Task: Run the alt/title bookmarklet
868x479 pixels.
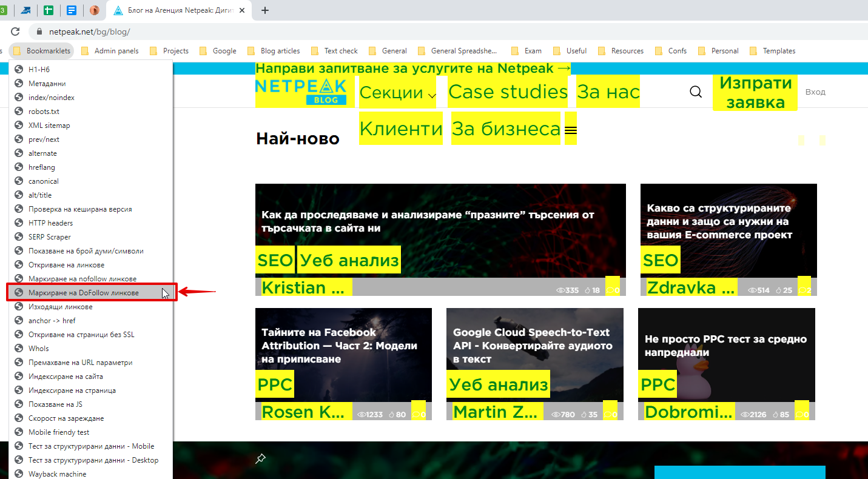Action: [x=91, y=195]
